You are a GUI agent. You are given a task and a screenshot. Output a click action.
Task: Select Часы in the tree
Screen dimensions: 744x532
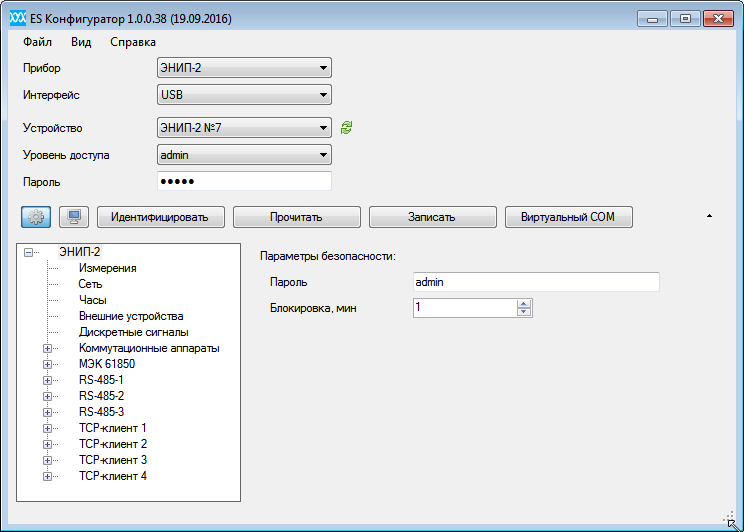click(x=93, y=300)
